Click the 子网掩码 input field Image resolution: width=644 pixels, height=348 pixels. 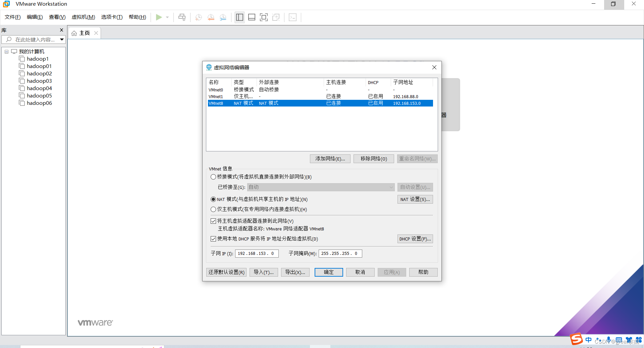click(340, 254)
